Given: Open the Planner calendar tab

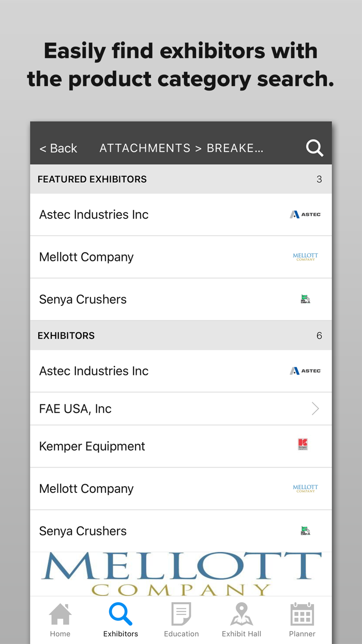Looking at the screenshot, I should pyautogui.click(x=302, y=620).
